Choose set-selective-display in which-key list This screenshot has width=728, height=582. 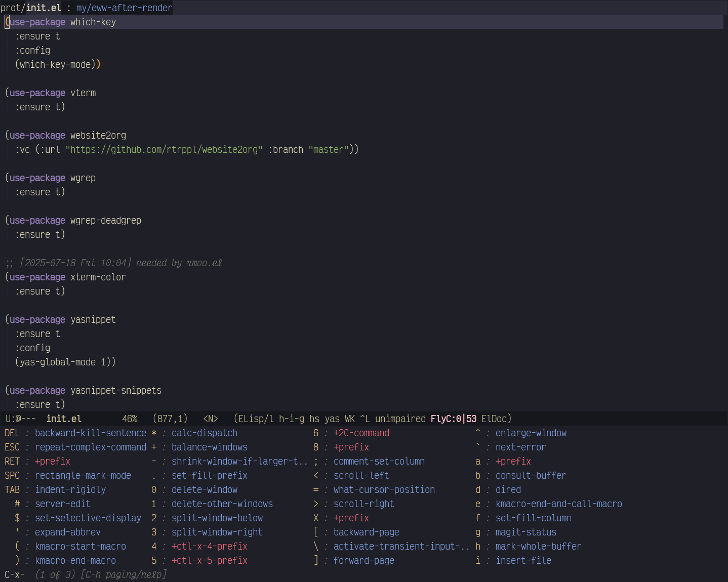coord(88,518)
